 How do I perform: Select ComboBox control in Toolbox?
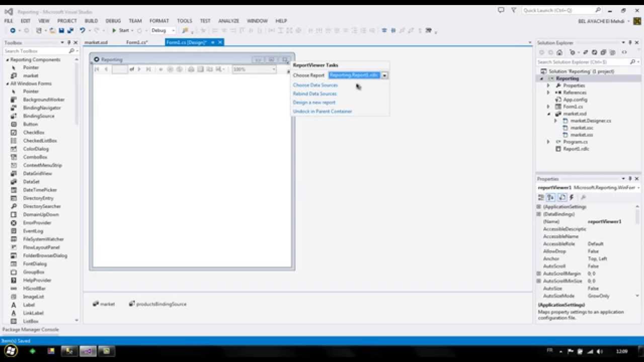click(x=35, y=157)
